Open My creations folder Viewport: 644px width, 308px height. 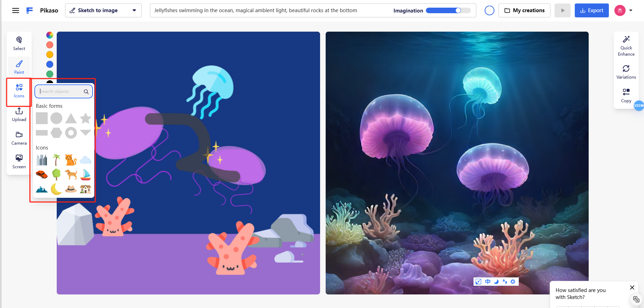coord(524,10)
